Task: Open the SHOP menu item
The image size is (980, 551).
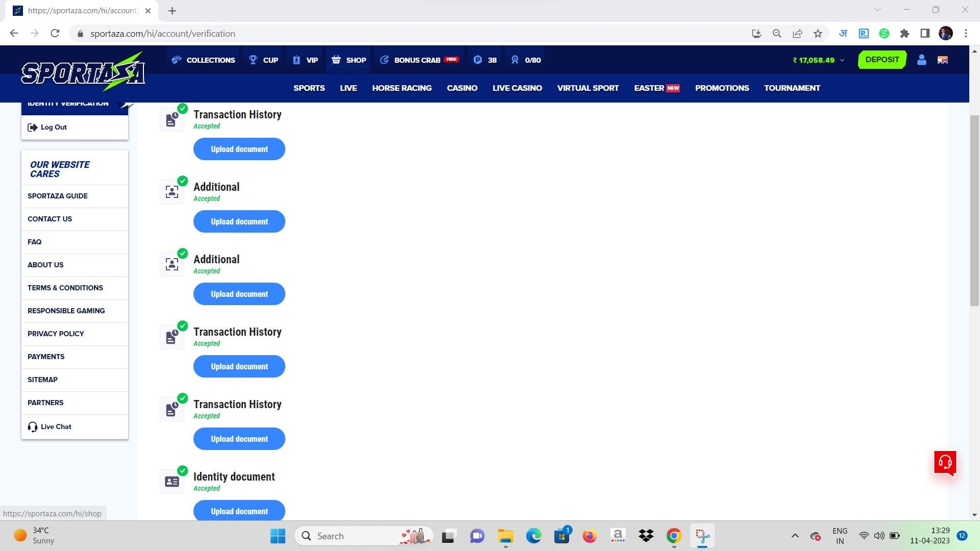Action: click(x=349, y=60)
